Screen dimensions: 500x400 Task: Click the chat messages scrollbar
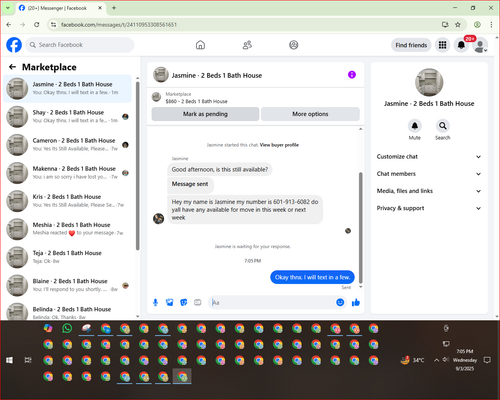(360, 228)
